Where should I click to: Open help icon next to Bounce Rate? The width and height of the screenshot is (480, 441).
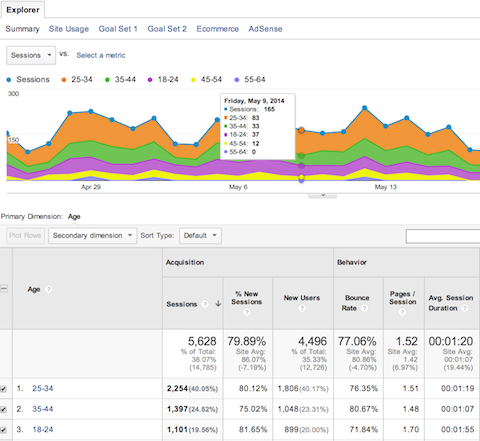(365, 308)
